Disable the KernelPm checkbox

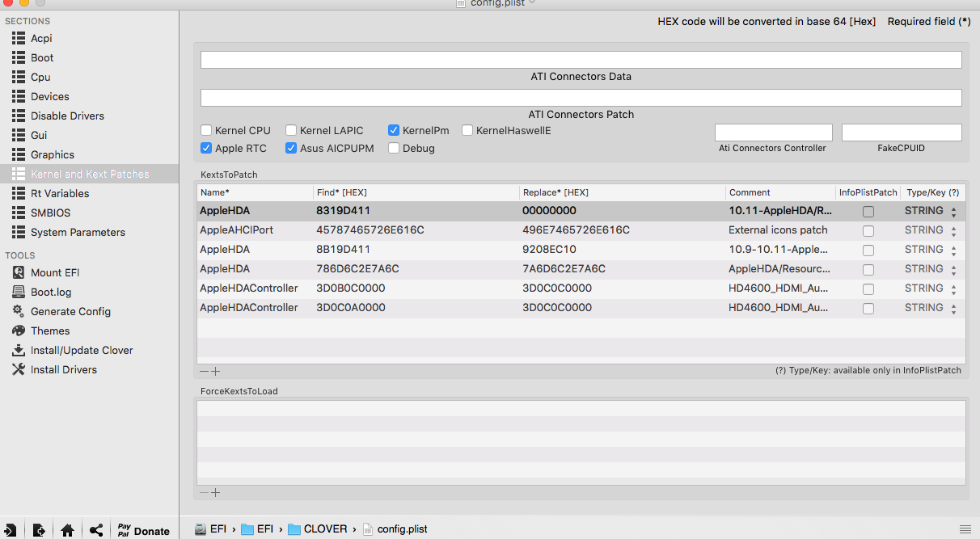point(394,130)
